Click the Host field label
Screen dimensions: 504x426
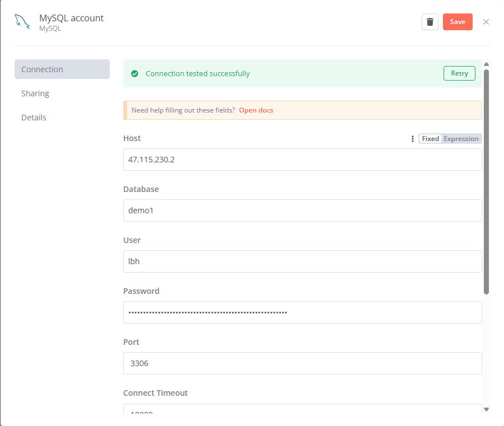pos(132,138)
